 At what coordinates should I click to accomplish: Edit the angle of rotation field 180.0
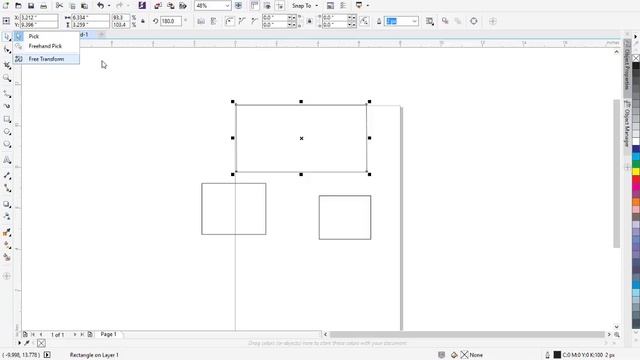[x=171, y=21]
